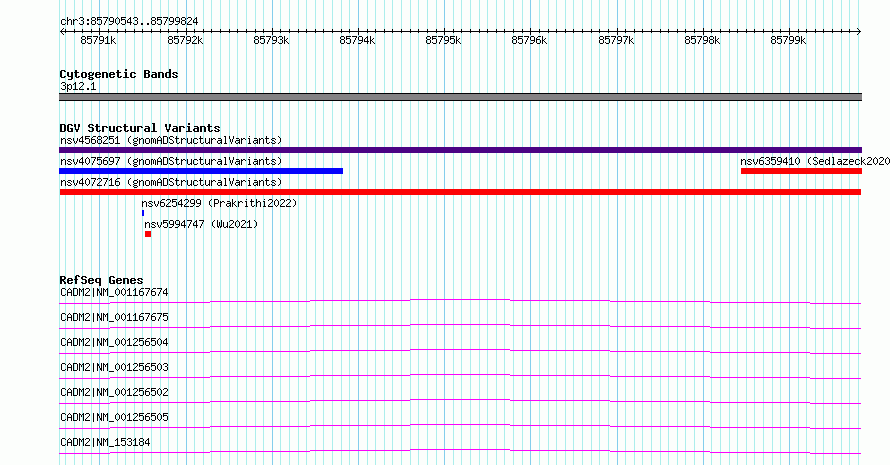Open variant label nsv6254299 (Prakrithi2022)

(219, 203)
